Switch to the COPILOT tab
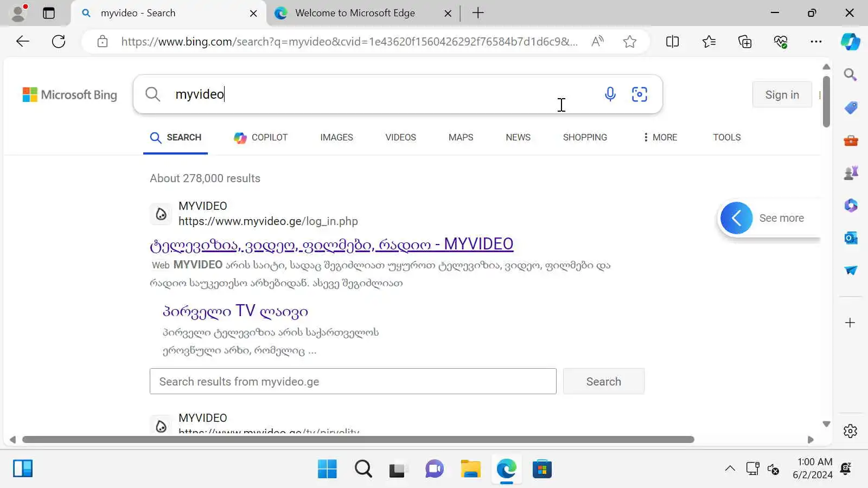 pos(261,138)
